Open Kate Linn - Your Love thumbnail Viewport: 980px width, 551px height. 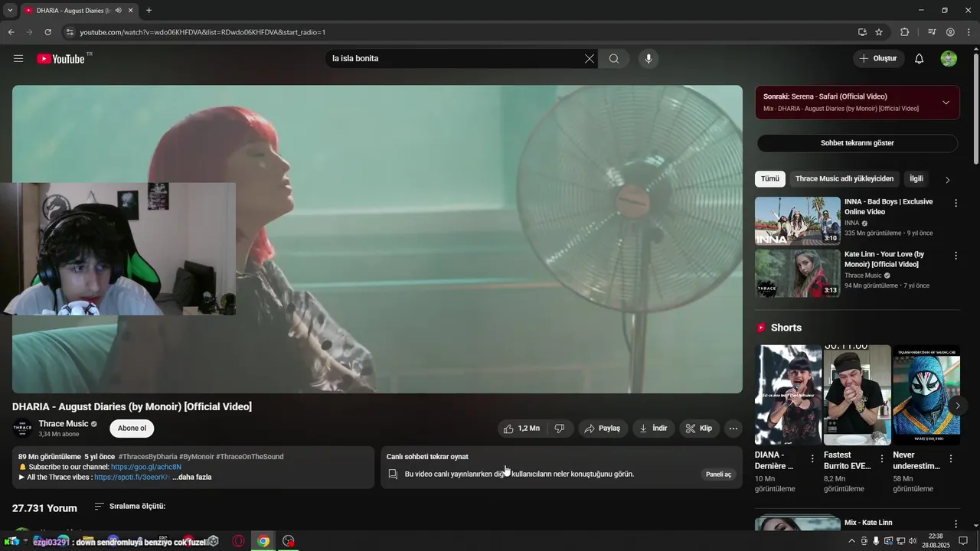coord(798,273)
